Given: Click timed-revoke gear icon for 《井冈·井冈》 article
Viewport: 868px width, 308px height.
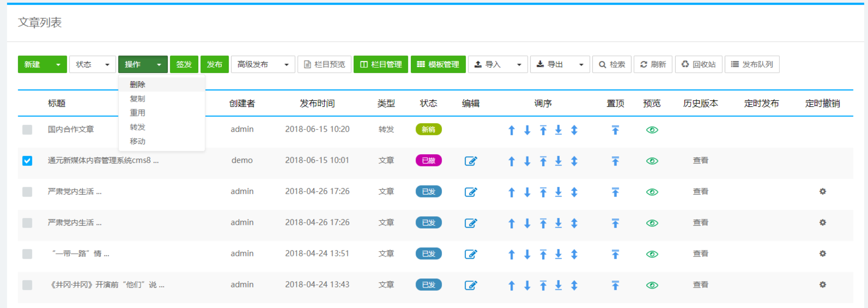Looking at the screenshot, I should click(x=822, y=285).
